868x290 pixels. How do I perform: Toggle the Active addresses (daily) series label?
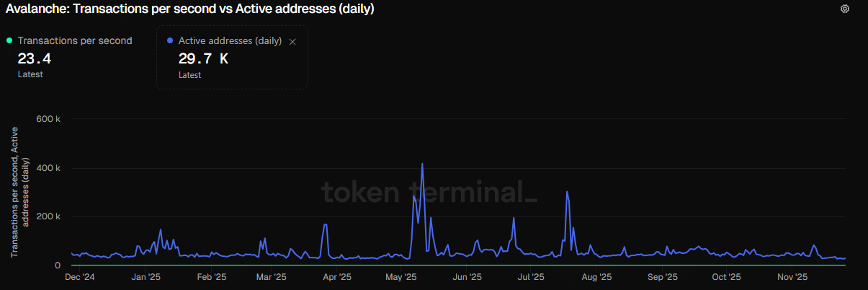[x=230, y=41]
